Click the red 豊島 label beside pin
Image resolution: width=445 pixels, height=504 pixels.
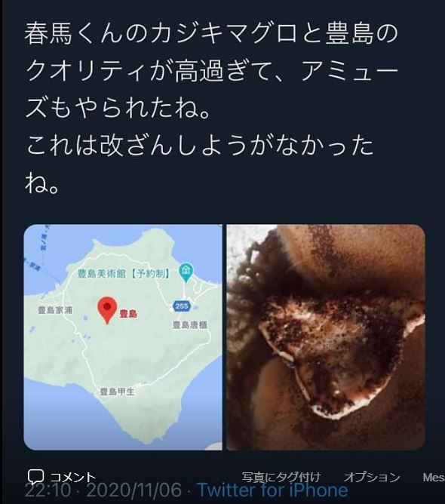tap(128, 314)
